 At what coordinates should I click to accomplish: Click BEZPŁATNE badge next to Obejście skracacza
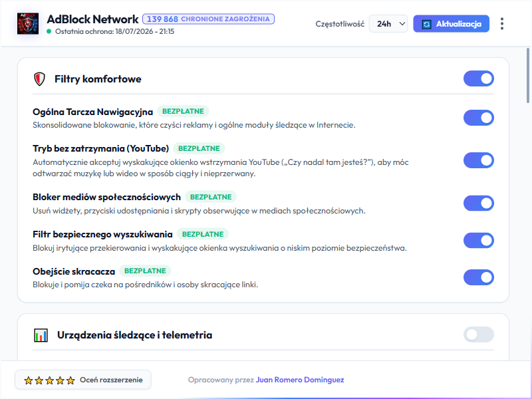coord(145,271)
